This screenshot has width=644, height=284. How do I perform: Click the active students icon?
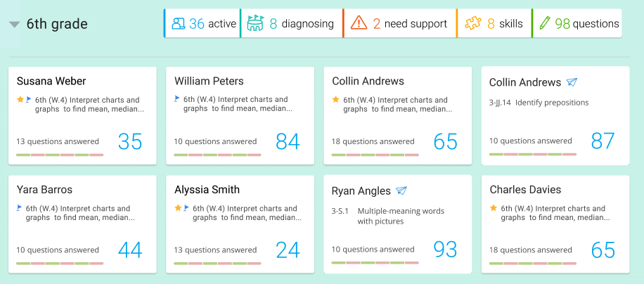178,23
